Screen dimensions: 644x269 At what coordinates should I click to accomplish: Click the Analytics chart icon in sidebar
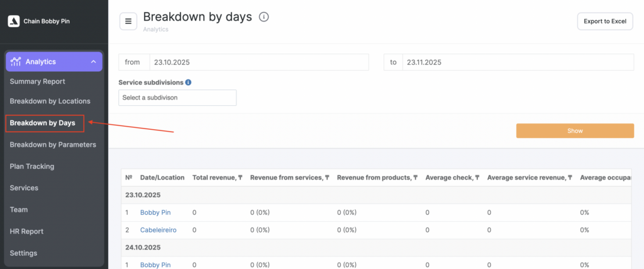pyautogui.click(x=16, y=62)
